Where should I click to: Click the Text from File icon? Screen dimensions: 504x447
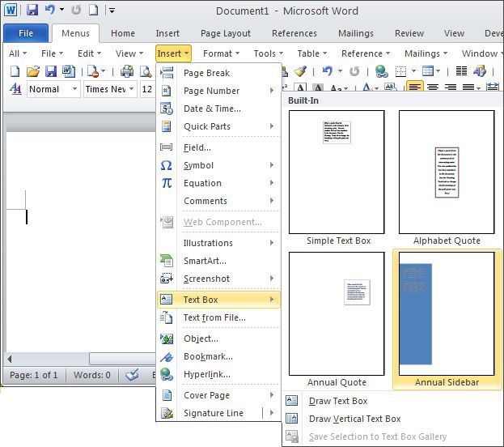coord(167,317)
